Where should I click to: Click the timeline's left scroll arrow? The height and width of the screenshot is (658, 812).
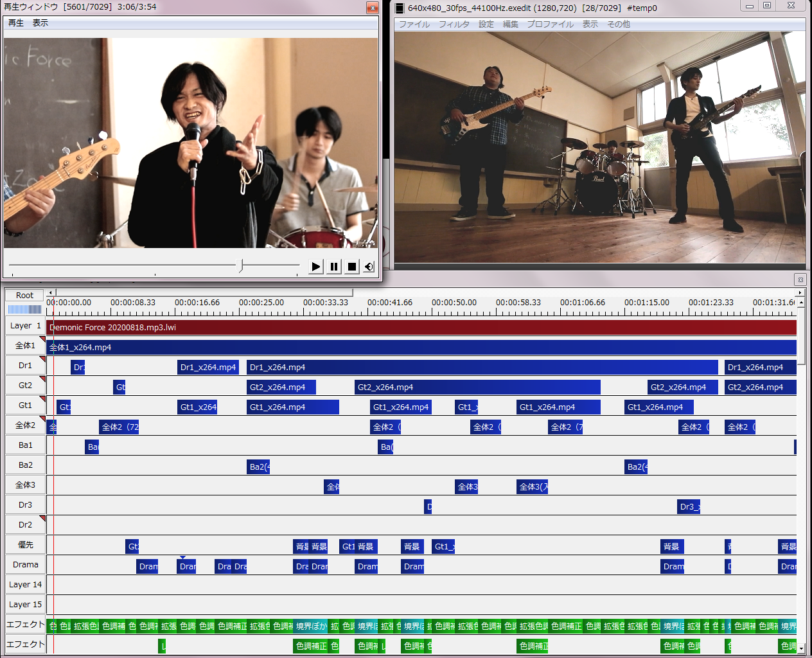51,292
